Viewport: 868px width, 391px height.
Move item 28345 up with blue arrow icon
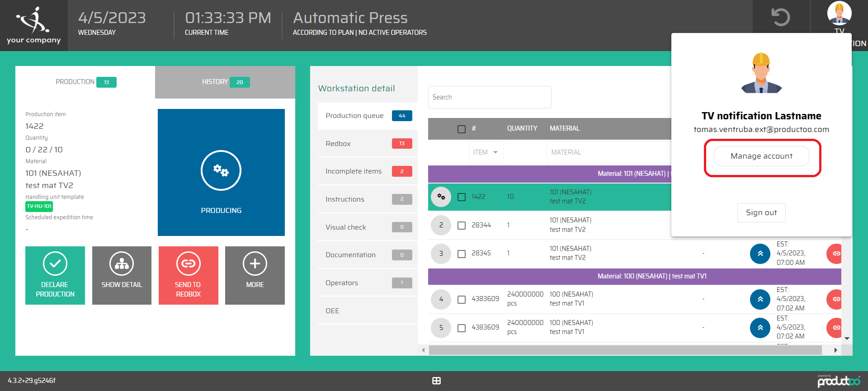[x=760, y=254]
